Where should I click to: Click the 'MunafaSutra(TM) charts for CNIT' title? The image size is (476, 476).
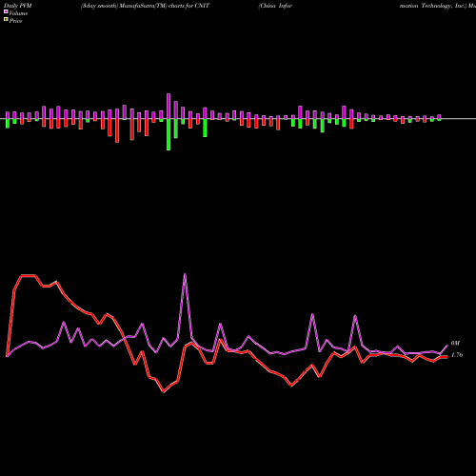tap(164, 6)
